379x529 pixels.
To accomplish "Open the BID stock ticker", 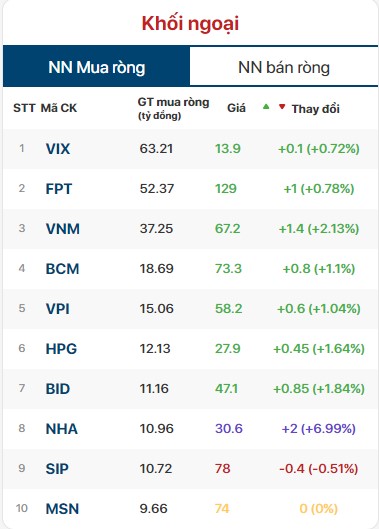I will [x=58, y=389].
